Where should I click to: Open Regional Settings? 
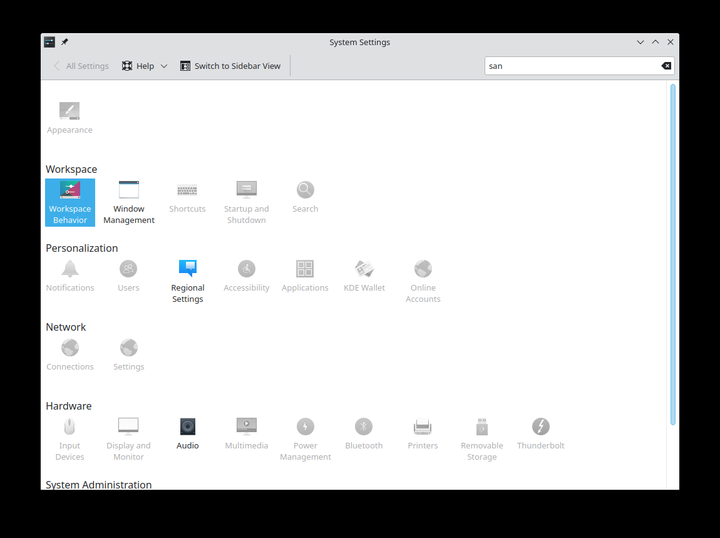(187, 281)
